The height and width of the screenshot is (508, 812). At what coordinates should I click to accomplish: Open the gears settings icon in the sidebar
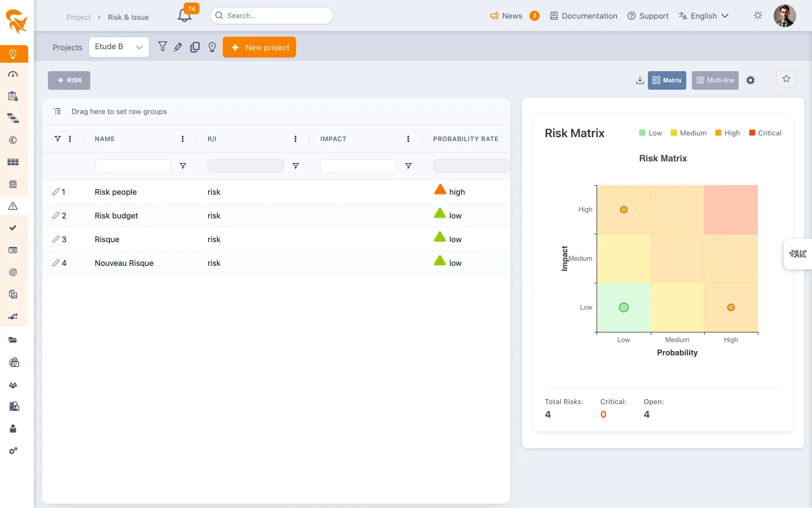click(13, 451)
